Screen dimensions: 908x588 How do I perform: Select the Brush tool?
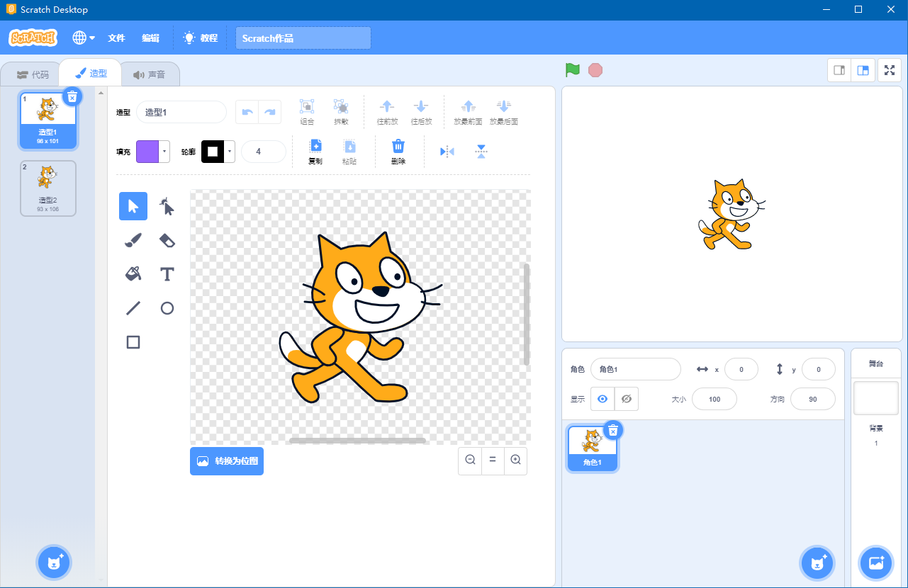(x=133, y=240)
